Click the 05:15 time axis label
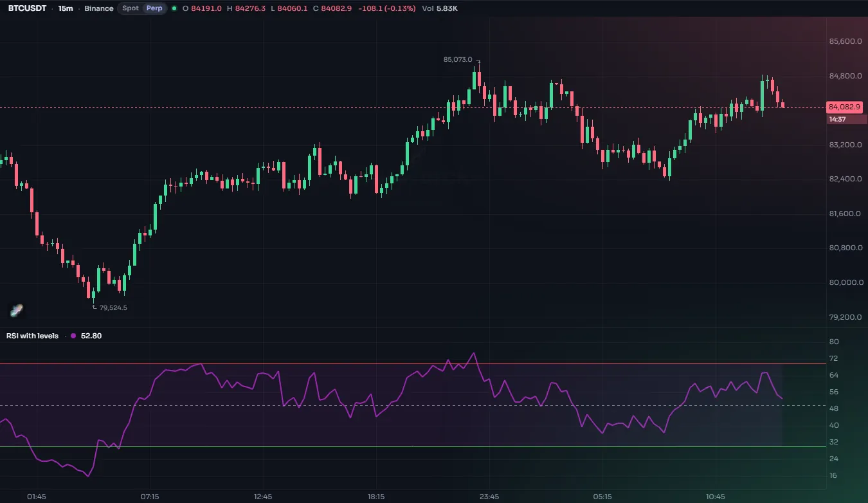868x503 pixels. 602,497
